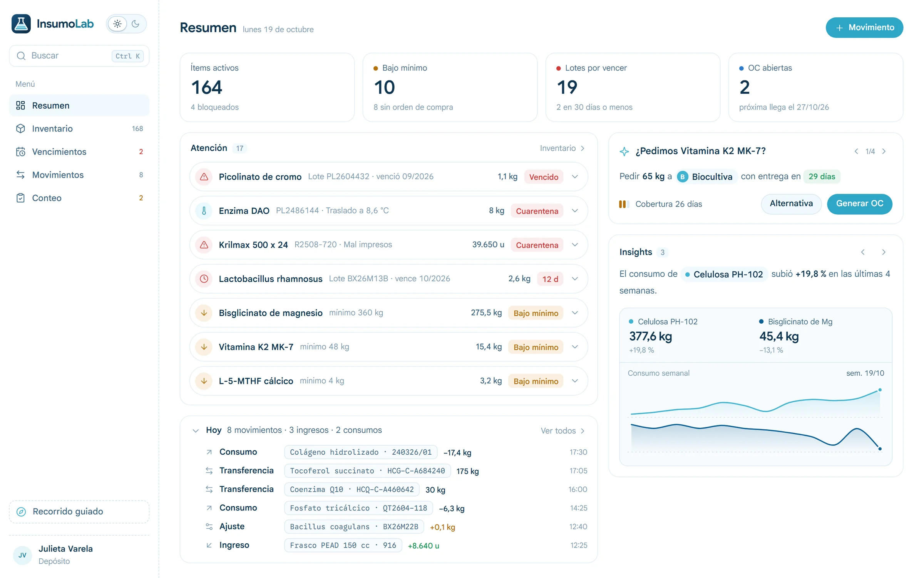Click the + Movimiento button
Image resolution: width=924 pixels, height=578 pixels.
click(x=864, y=27)
